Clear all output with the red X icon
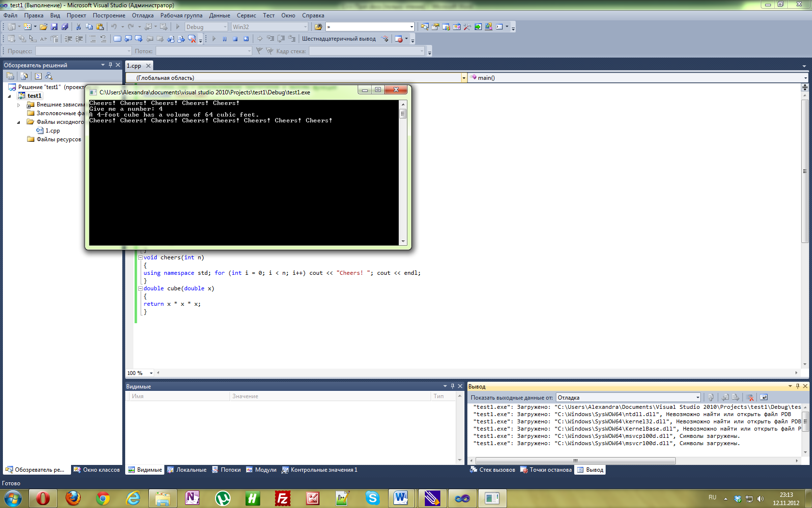Screen dimensions: 812x508 pyautogui.click(x=750, y=397)
